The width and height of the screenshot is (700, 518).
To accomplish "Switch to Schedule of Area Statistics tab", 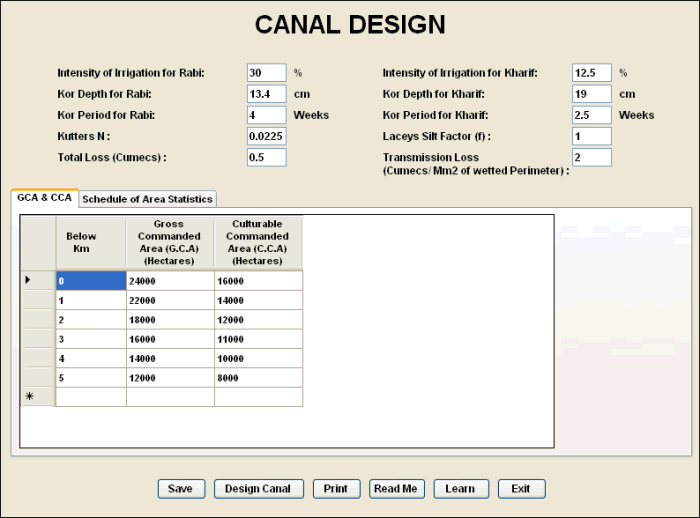I will (x=147, y=198).
